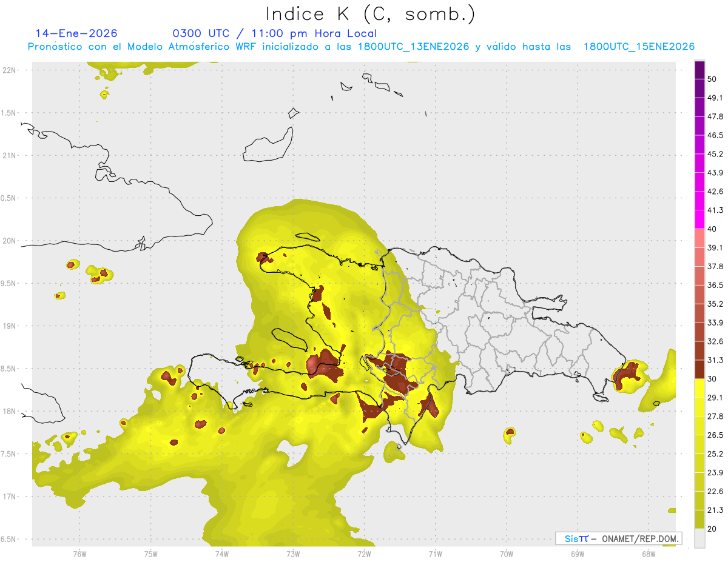The image size is (728, 562).
Task: Click the "20N" latitude label
Action: pos(9,241)
